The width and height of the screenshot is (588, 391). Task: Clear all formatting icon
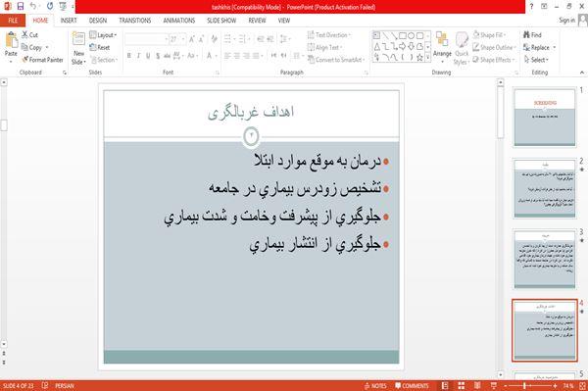point(214,39)
